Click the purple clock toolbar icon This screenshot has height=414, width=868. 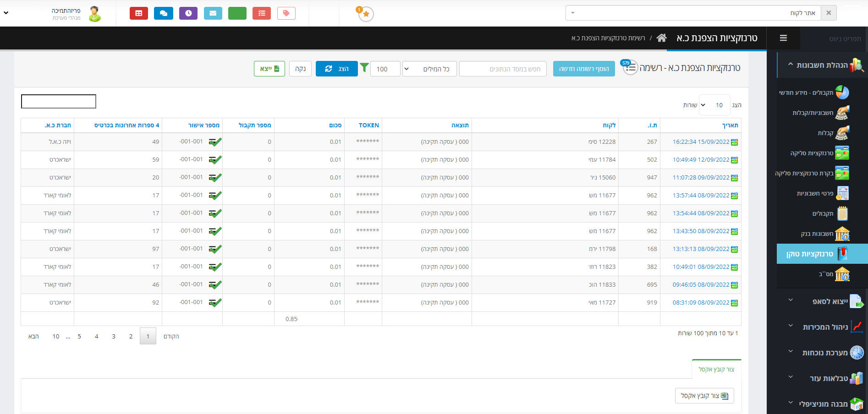click(188, 13)
